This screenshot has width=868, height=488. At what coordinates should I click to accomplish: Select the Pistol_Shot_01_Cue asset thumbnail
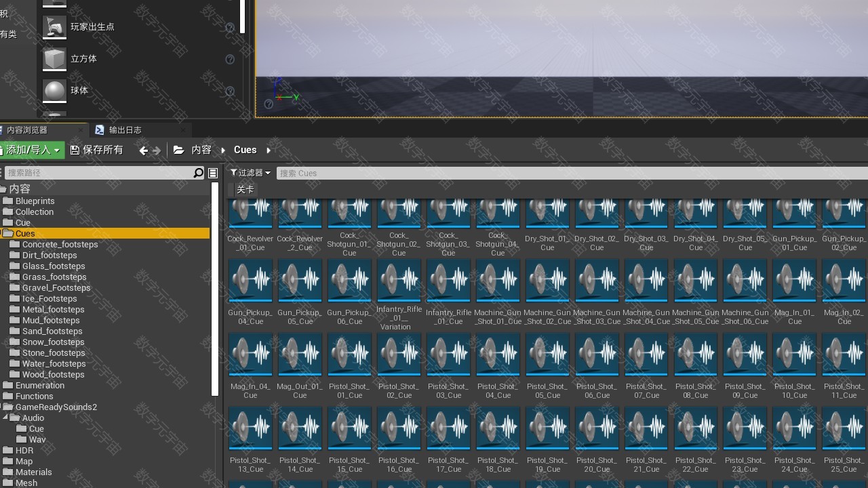[x=349, y=355]
